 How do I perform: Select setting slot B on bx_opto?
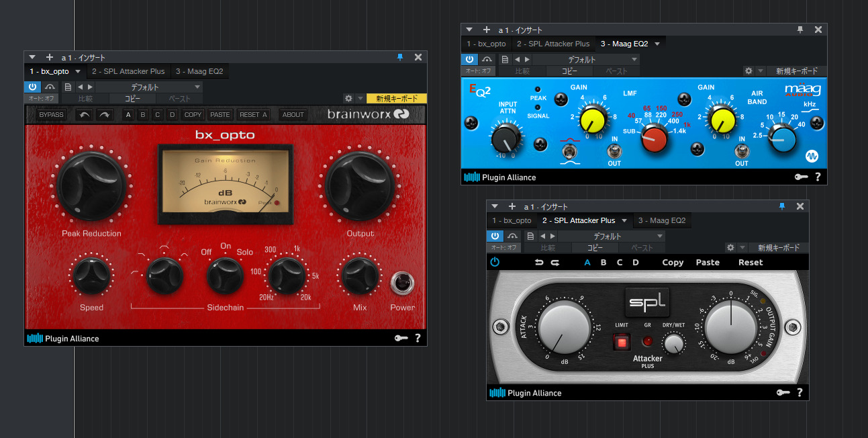coord(143,115)
